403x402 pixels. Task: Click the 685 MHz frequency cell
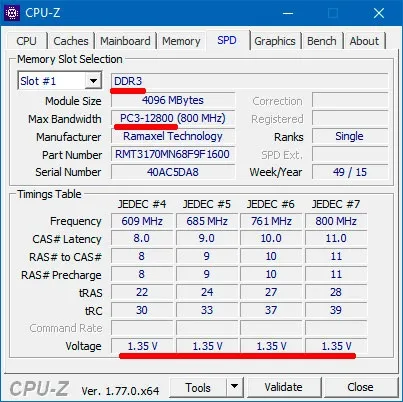(x=207, y=221)
